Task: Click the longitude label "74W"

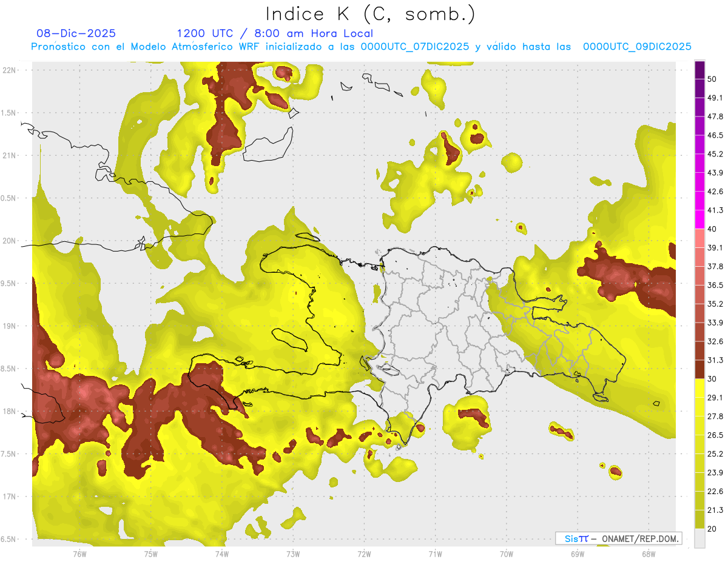Action: tap(221, 553)
